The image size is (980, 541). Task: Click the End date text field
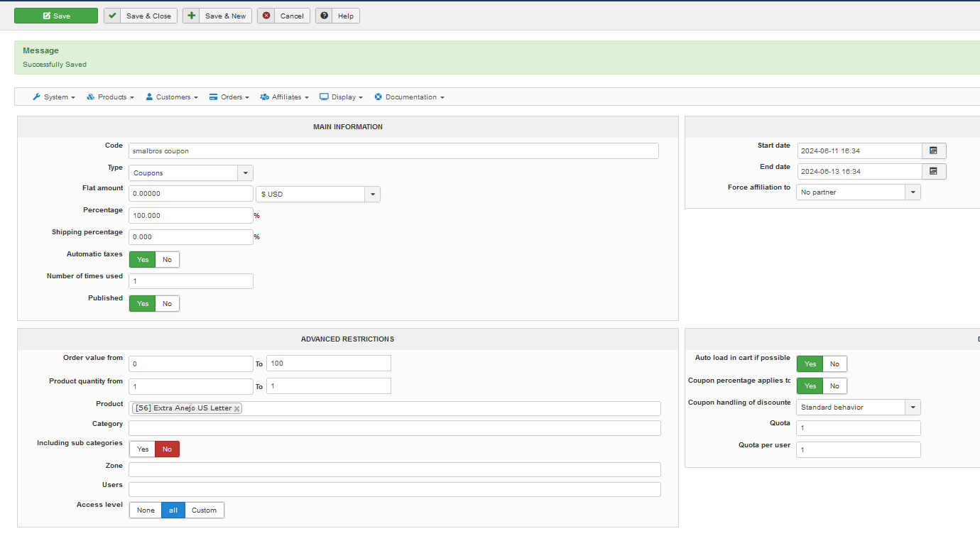point(859,171)
